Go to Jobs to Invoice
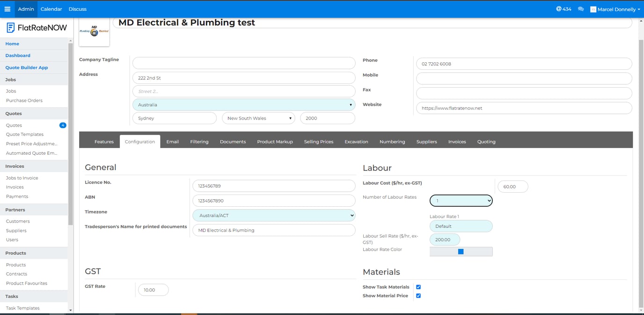 coord(22,178)
